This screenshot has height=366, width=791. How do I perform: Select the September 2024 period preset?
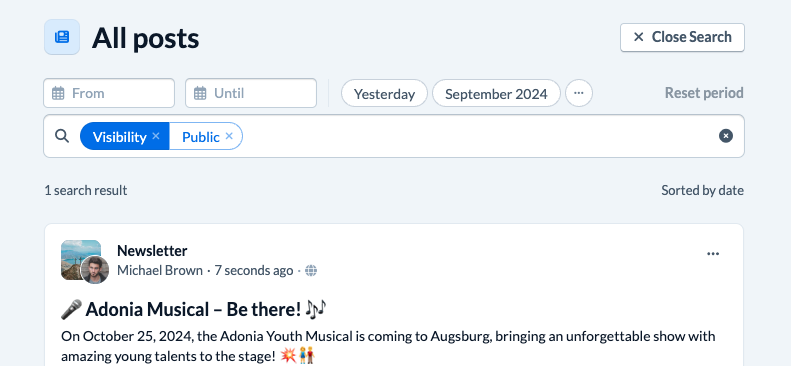click(496, 94)
